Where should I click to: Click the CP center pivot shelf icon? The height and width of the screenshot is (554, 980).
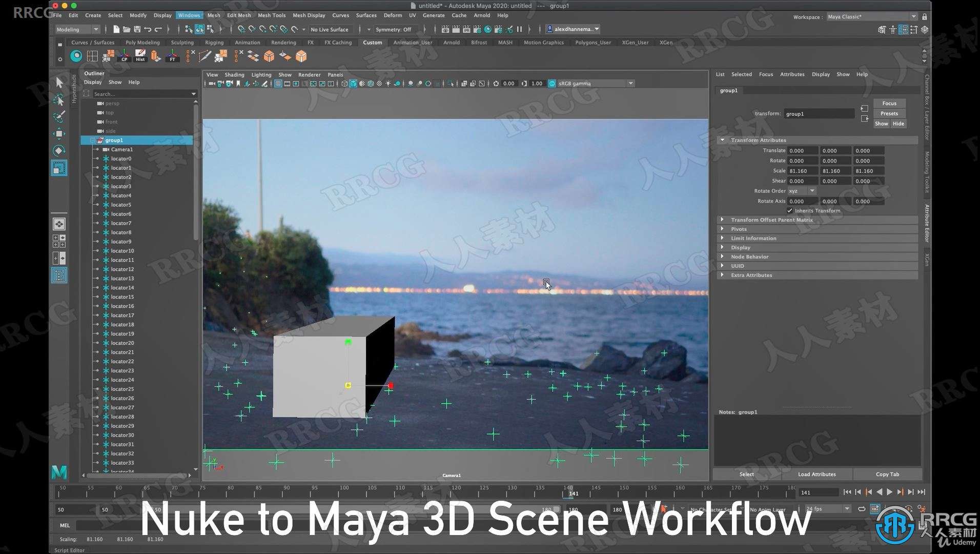coord(124,56)
